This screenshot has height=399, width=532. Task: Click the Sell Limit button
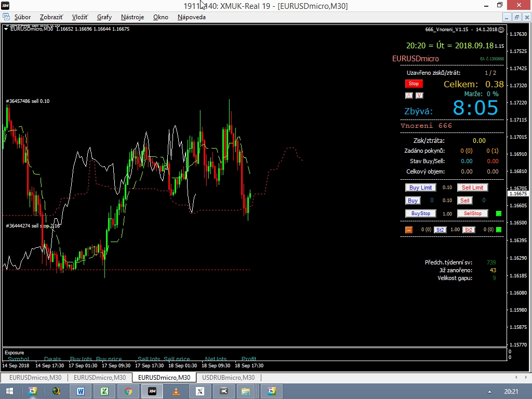(x=472, y=188)
